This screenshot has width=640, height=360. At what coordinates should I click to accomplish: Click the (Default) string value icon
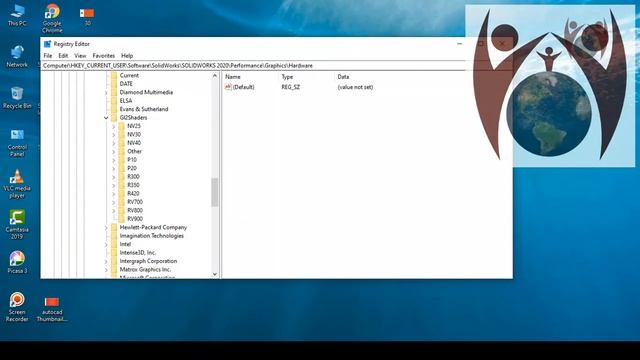(228, 87)
